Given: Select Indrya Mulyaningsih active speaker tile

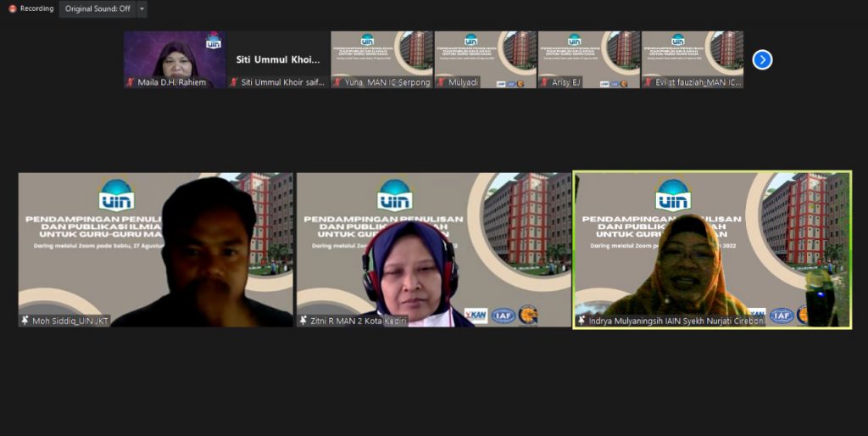Looking at the screenshot, I should tap(712, 250).
